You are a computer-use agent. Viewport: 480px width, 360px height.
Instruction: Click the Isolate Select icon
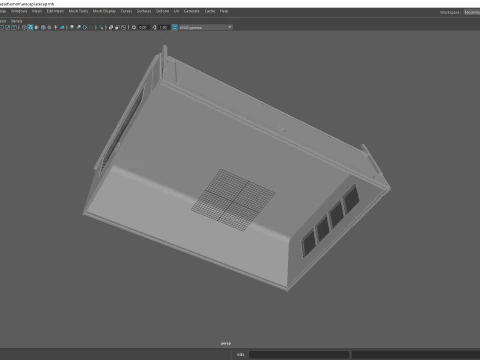tap(101, 27)
